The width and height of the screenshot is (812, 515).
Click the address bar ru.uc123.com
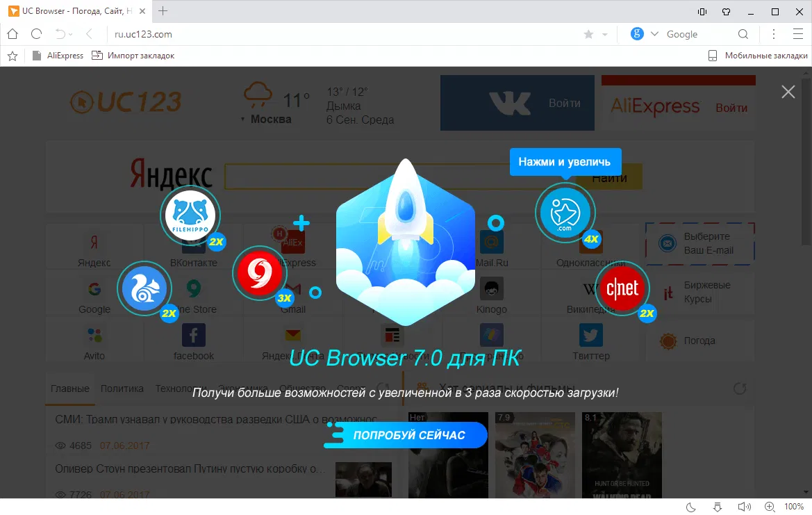342,34
